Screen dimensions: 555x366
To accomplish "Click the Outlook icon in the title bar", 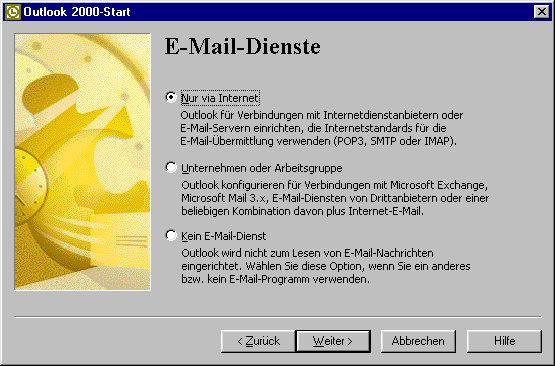I will click(x=12, y=12).
